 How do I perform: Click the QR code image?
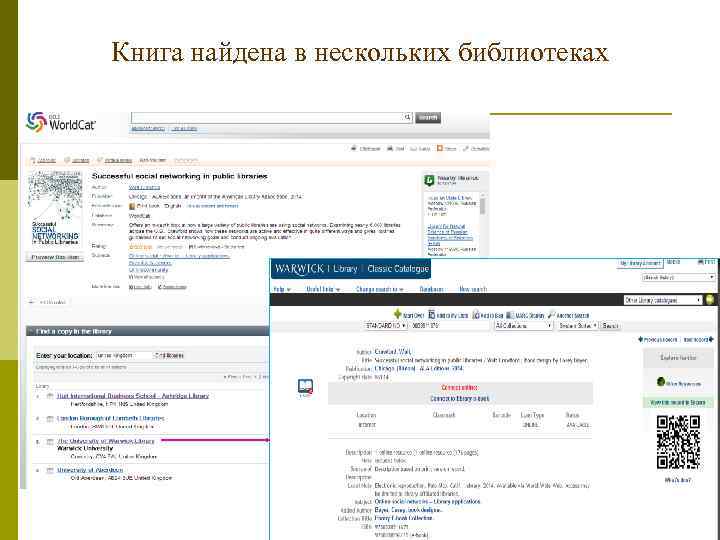click(678, 442)
